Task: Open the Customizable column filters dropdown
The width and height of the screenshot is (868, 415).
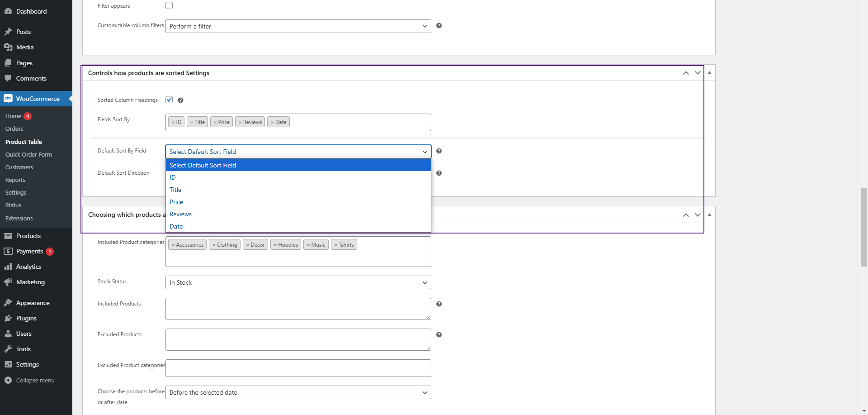Action: [298, 26]
